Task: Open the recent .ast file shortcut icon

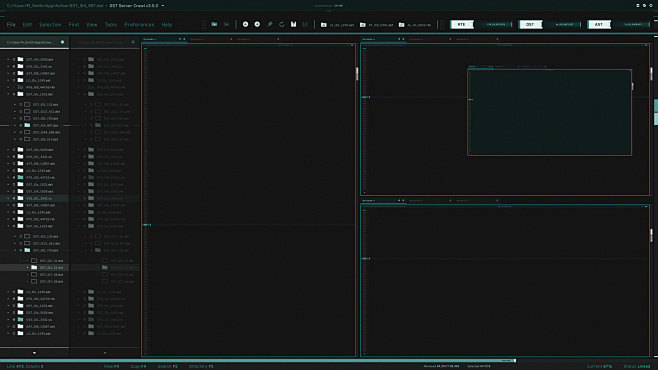Action: (x=324, y=25)
